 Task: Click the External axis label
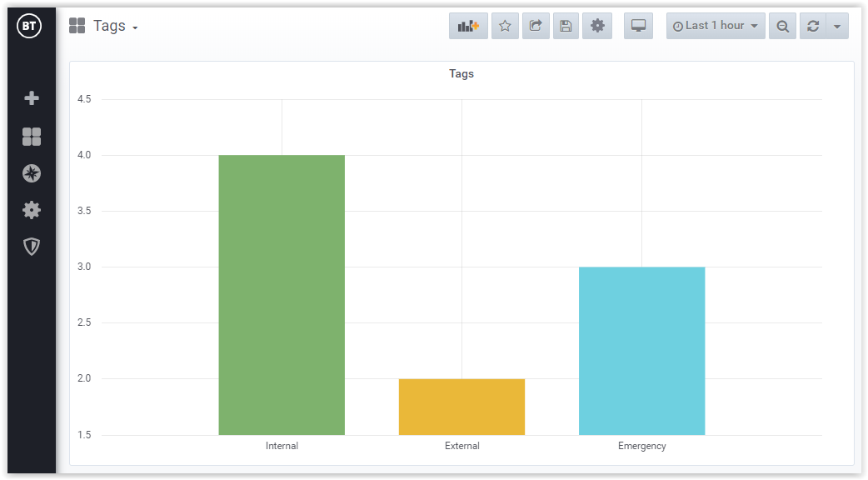pyautogui.click(x=461, y=446)
